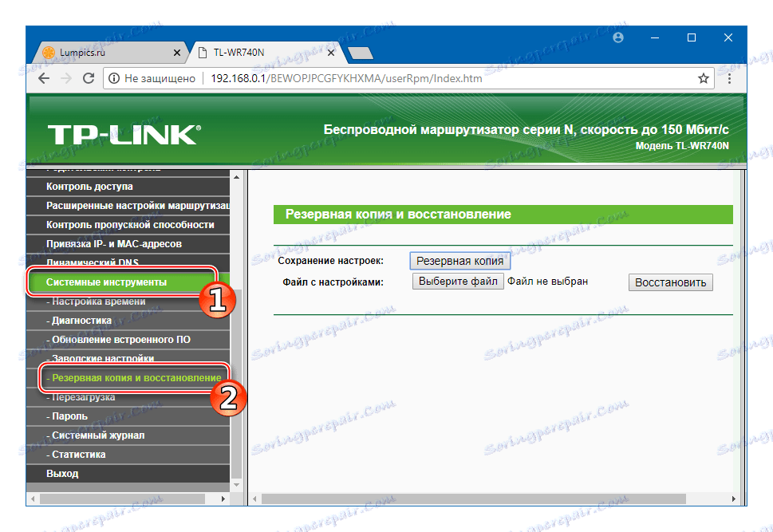
Task: Go back with the browser back arrow
Action: click(44, 78)
